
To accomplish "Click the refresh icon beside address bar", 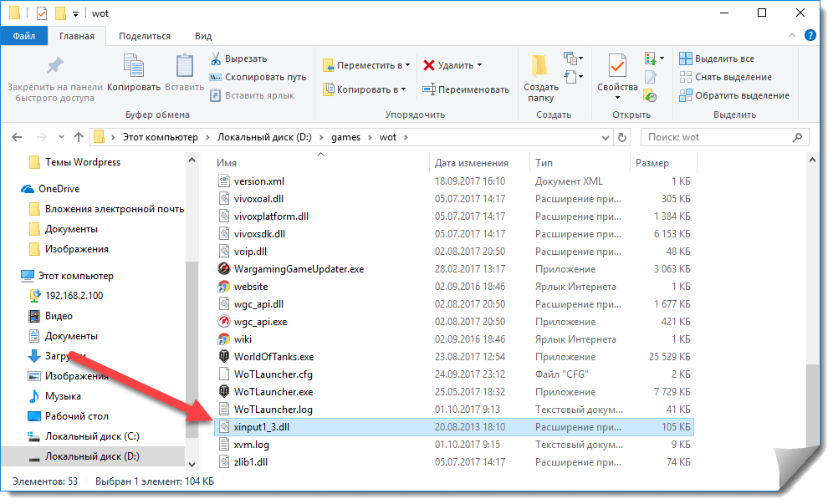I will 622,136.
